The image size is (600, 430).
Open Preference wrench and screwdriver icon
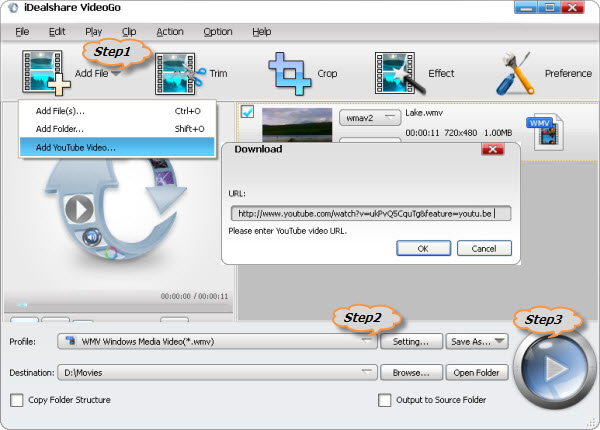(x=515, y=73)
